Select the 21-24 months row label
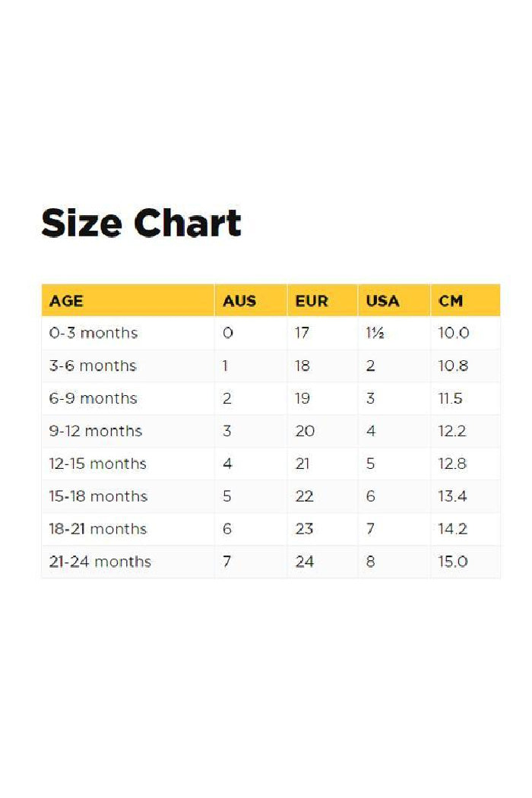532x798 pixels. 100,562
